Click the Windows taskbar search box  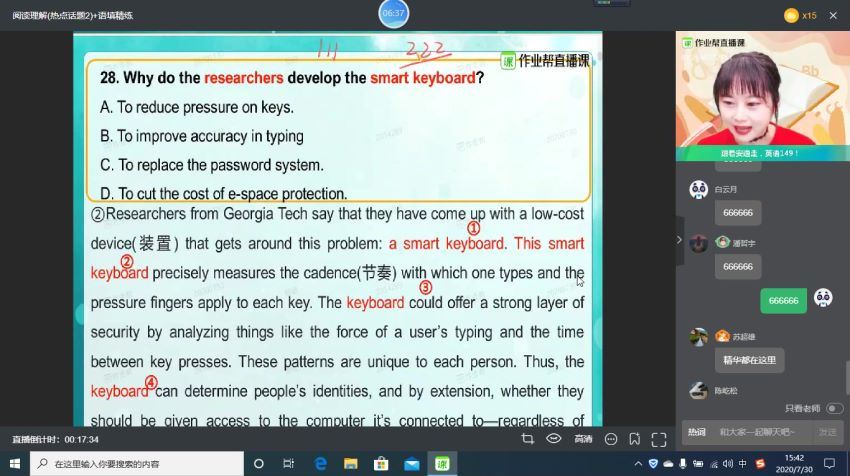coord(137,464)
